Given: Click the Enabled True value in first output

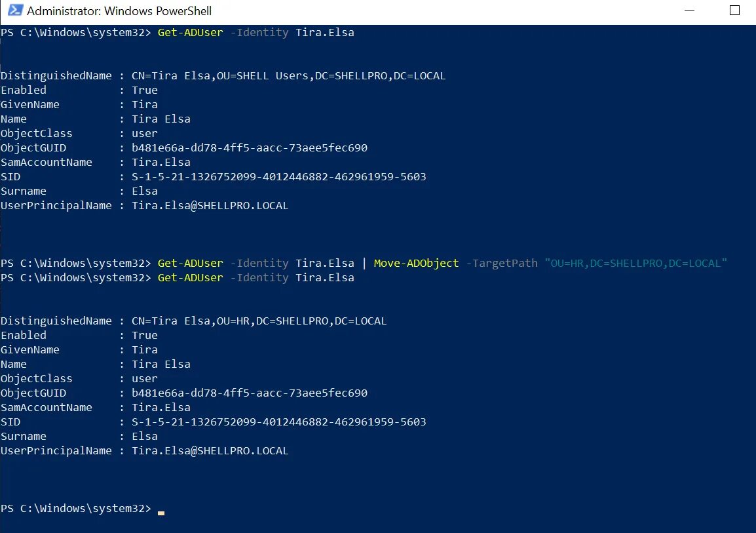Looking at the screenshot, I should tap(144, 90).
